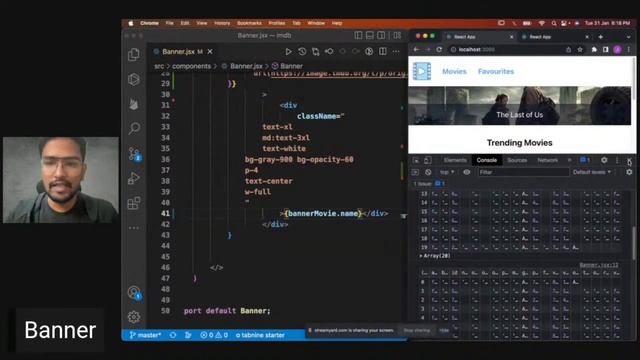
Task: Close the Banner.jsx editor tab
Action: [x=210, y=51]
